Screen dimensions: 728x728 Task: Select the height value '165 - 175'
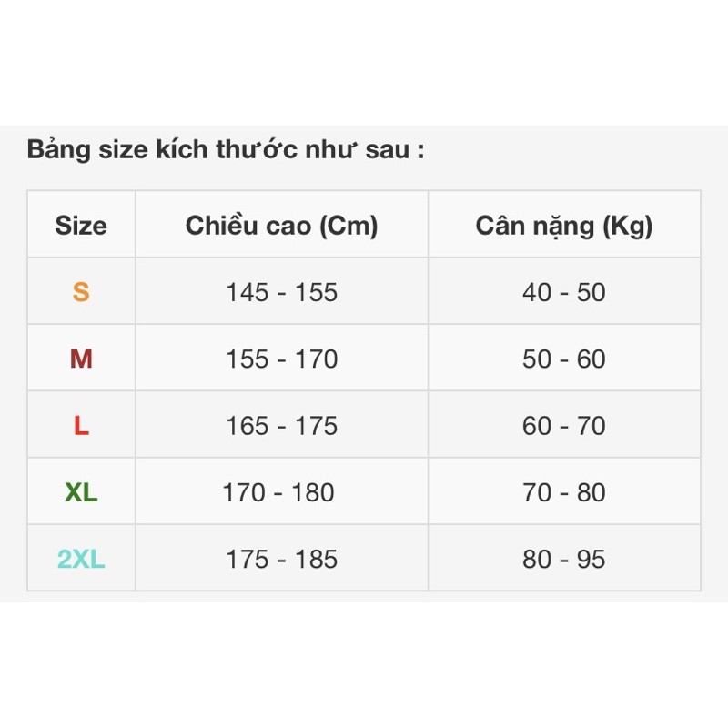coord(281,425)
